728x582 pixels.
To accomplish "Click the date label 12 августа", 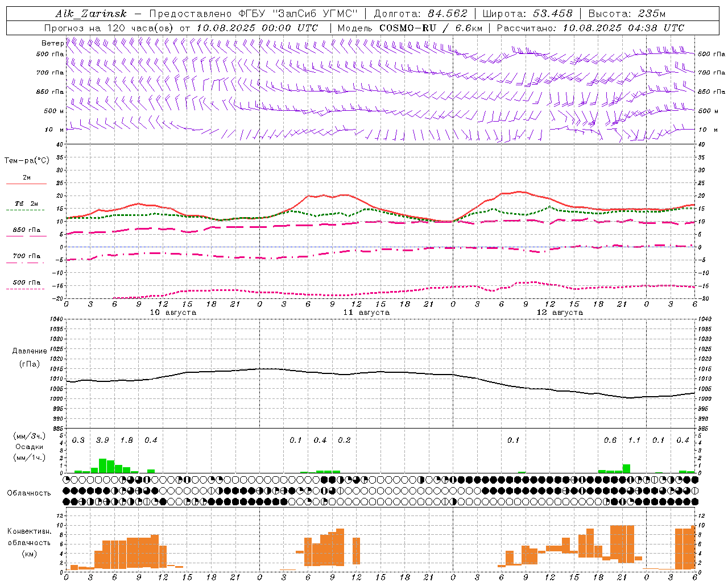I will coord(560,313).
